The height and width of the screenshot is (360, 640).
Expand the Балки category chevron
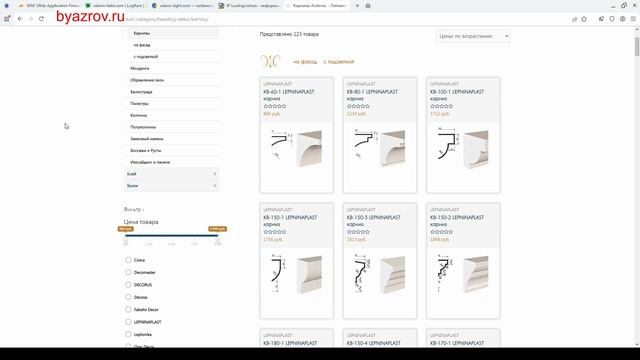(215, 186)
